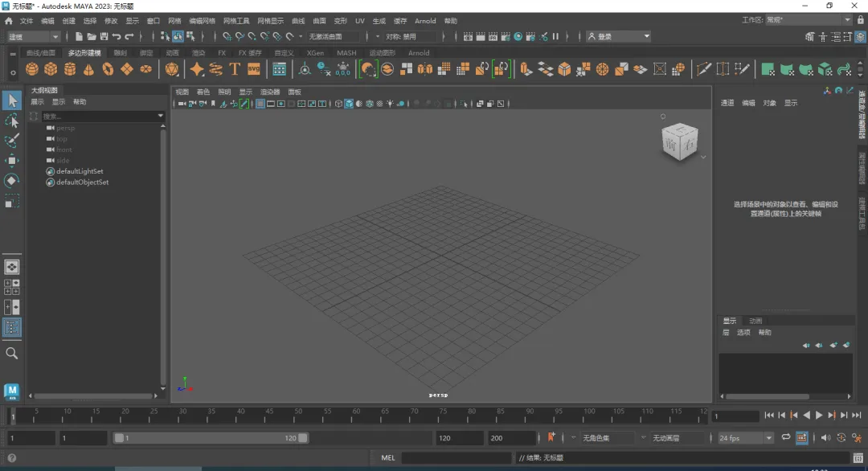Click the polygon Type text tool icon

(235, 70)
